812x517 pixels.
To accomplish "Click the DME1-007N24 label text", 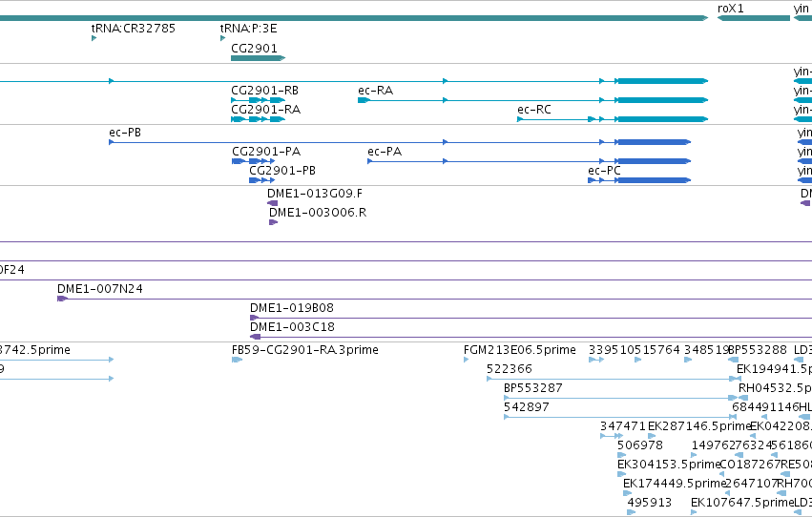I will (x=100, y=289).
